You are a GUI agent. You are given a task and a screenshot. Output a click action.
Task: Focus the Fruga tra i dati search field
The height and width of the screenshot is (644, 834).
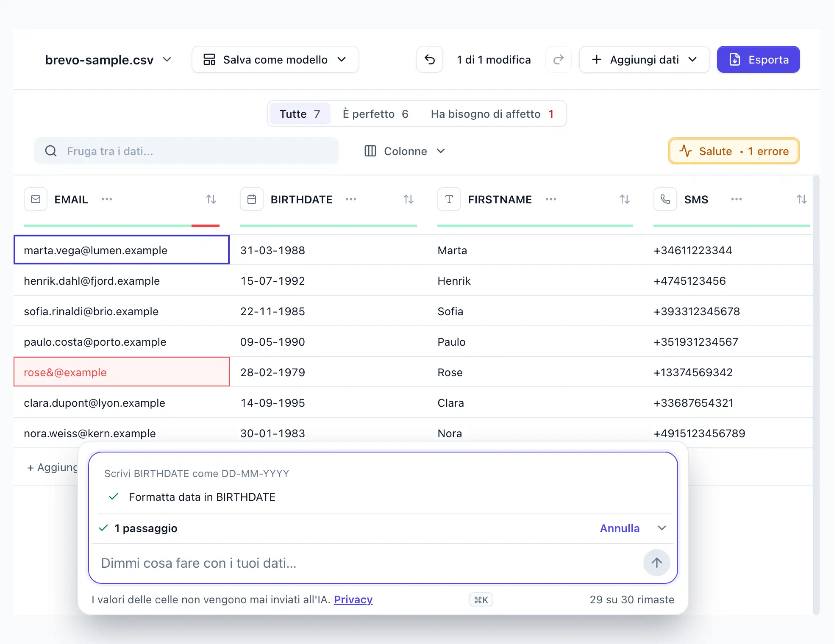pyautogui.click(x=186, y=151)
